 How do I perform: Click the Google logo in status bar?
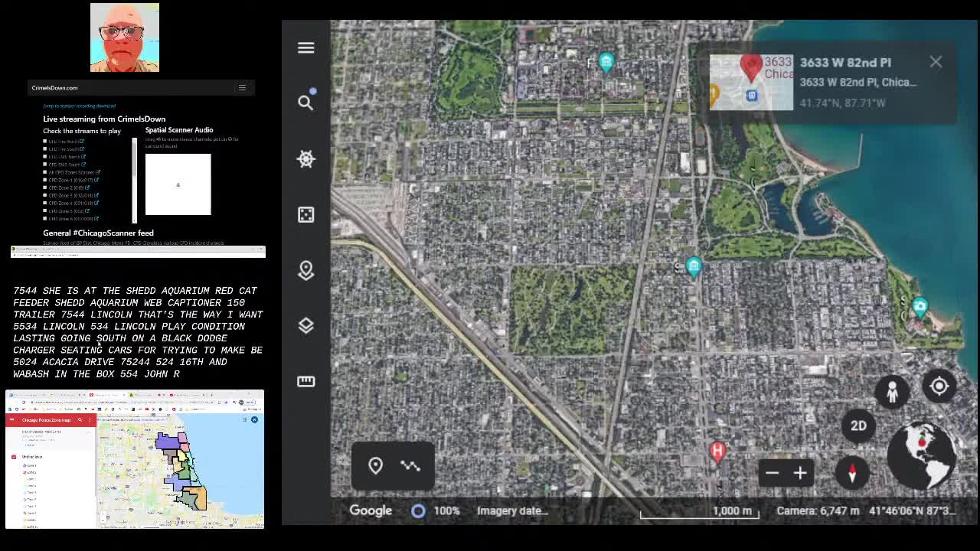point(371,510)
